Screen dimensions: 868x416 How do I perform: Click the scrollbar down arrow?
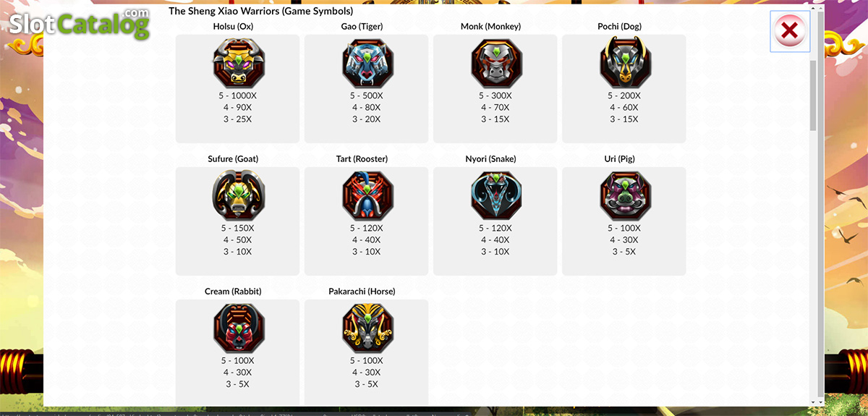click(x=814, y=402)
